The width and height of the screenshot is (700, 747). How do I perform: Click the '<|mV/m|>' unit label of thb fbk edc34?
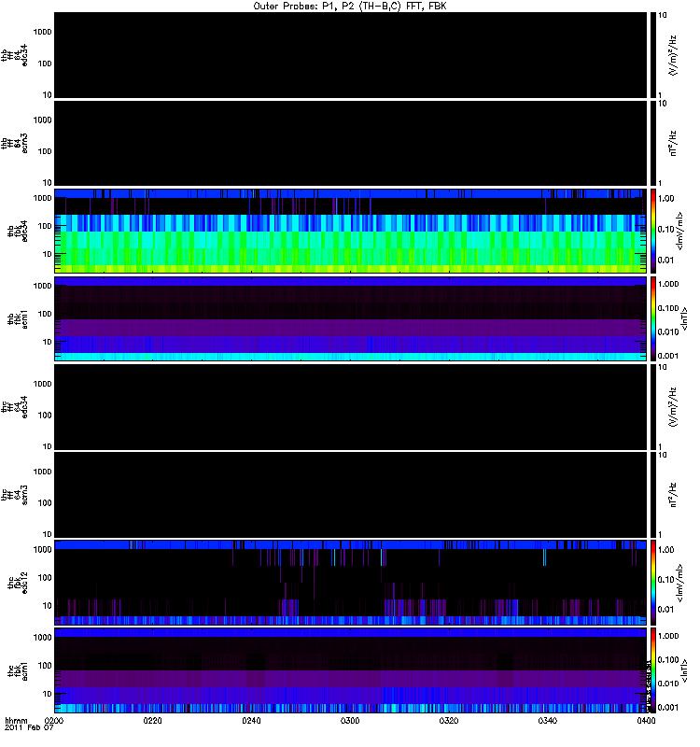pos(680,231)
